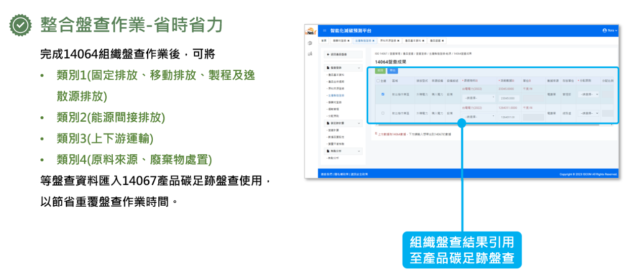Check the second table row checkbox
Screen dimensions: 644x275
tap(382, 113)
